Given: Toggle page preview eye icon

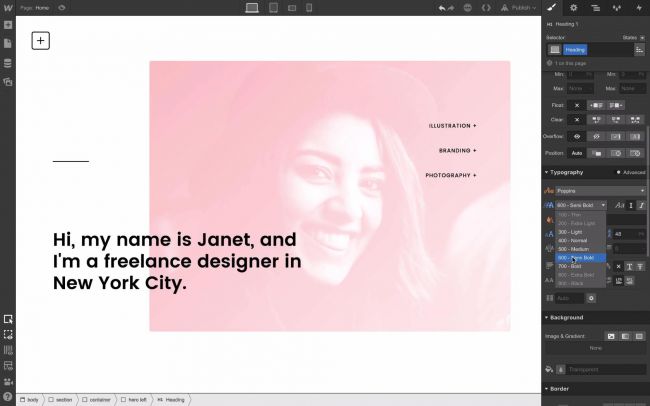Looking at the screenshot, I should 62,8.
